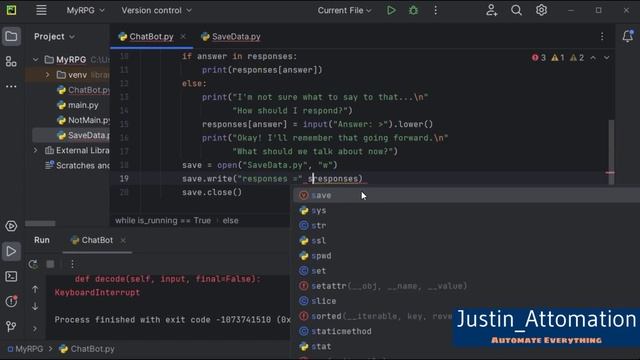
Task: Open more run actions menu
Action: (436, 10)
